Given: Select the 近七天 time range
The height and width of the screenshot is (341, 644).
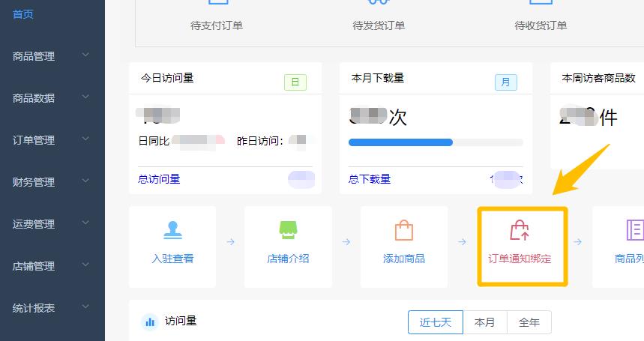Looking at the screenshot, I should (x=436, y=322).
